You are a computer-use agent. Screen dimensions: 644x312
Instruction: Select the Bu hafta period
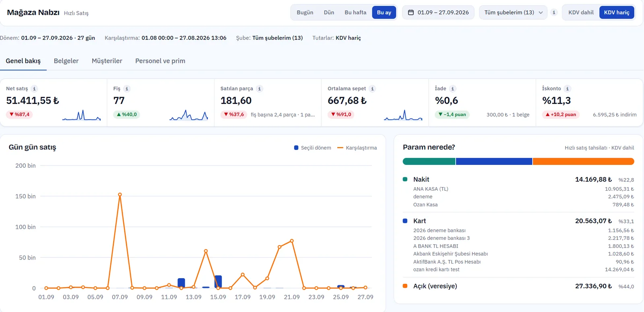[355, 12]
